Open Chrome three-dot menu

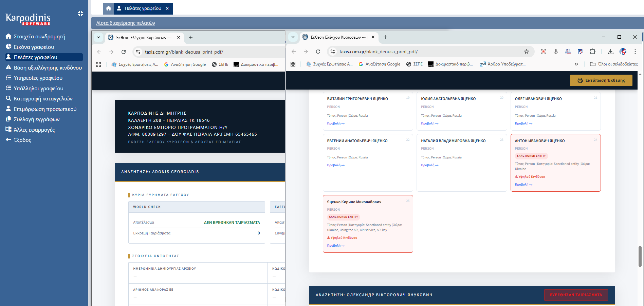(635, 52)
